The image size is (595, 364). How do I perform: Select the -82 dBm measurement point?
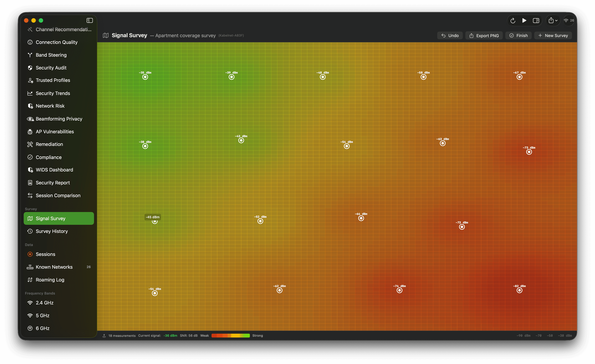click(519, 290)
